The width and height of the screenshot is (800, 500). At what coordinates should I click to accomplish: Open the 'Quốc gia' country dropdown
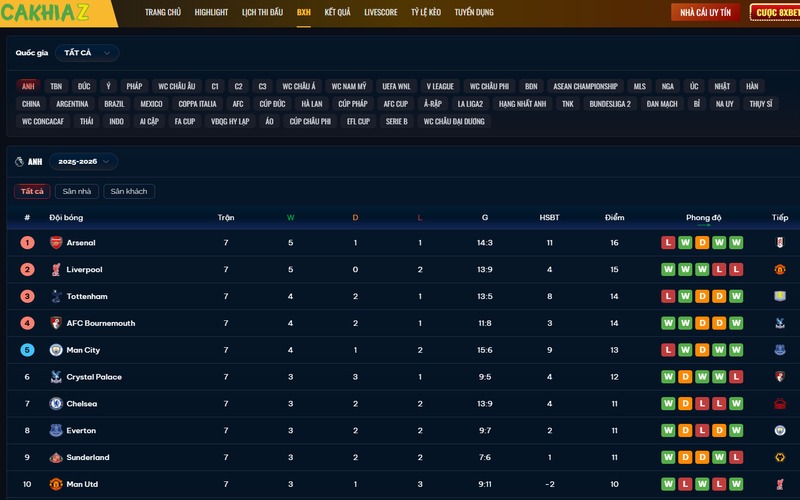click(88, 53)
